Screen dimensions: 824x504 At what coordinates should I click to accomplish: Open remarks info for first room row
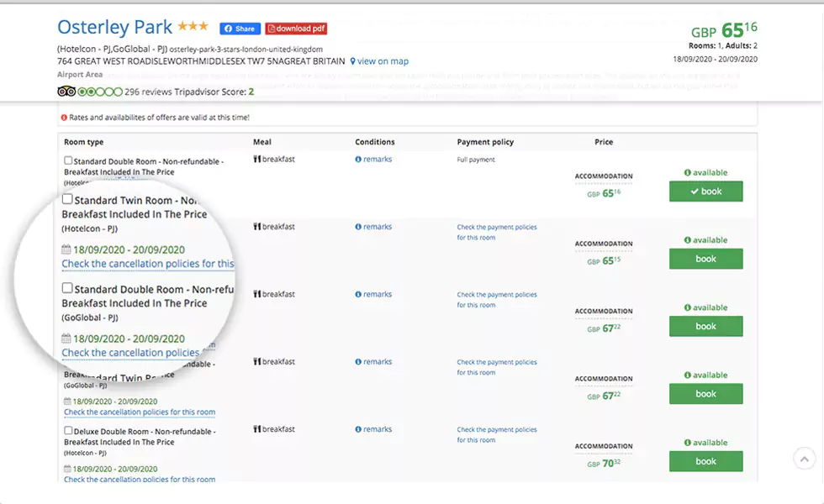pyautogui.click(x=373, y=159)
